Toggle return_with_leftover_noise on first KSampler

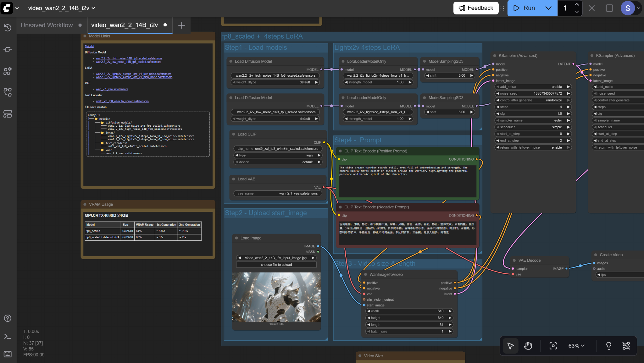[x=533, y=147]
